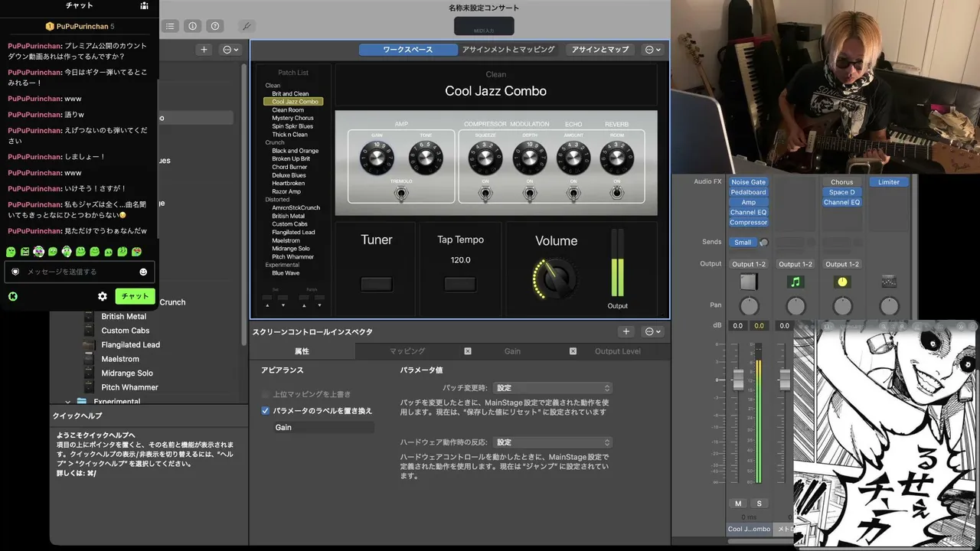Open the screen control inspector action dropdown

[x=653, y=331]
